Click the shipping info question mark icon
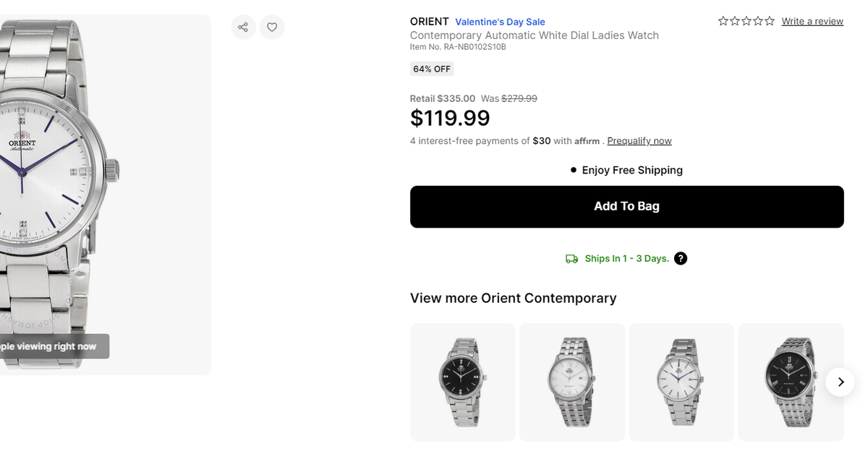This screenshot has width=868, height=454. tap(680, 259)
